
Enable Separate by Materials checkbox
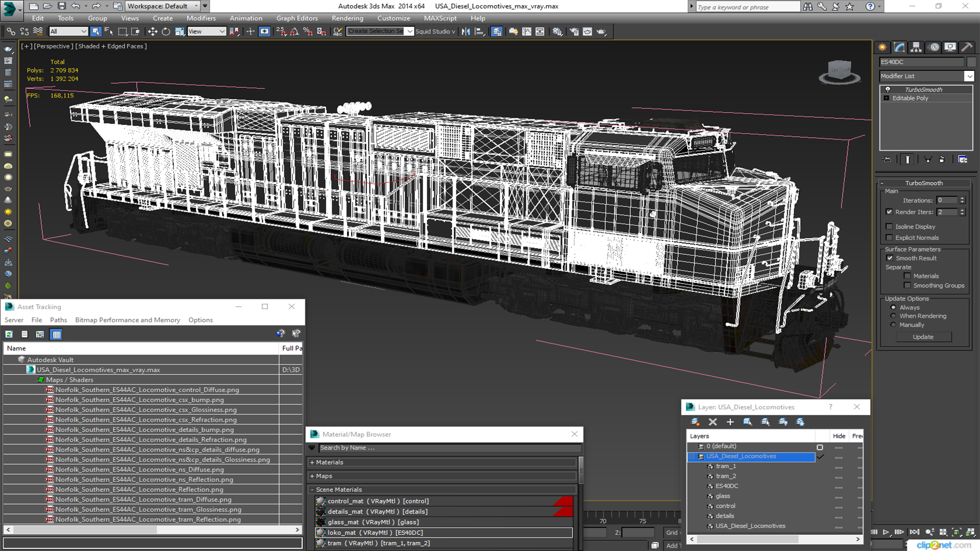click(x=907, y=276)
